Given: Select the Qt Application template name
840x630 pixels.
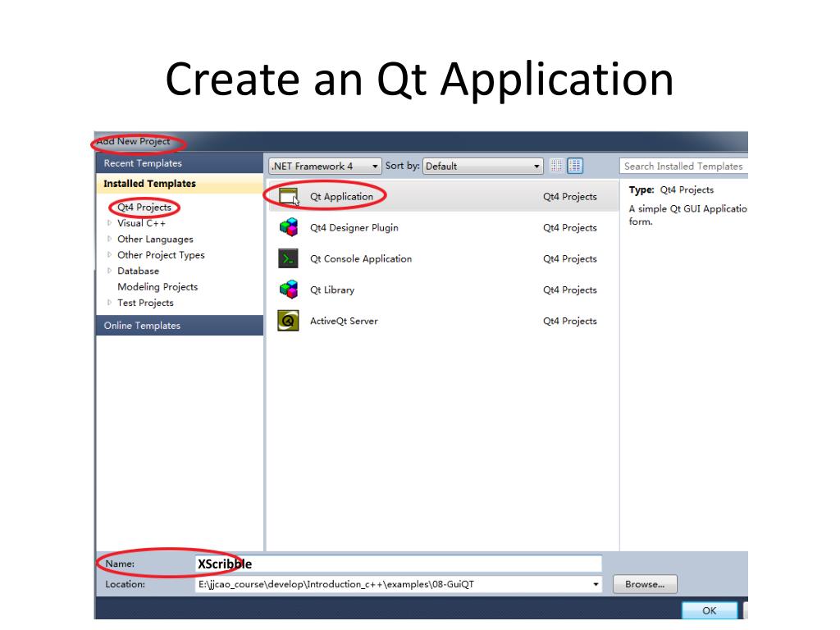Looking at the screenshot, I should (x=341, y=197).
